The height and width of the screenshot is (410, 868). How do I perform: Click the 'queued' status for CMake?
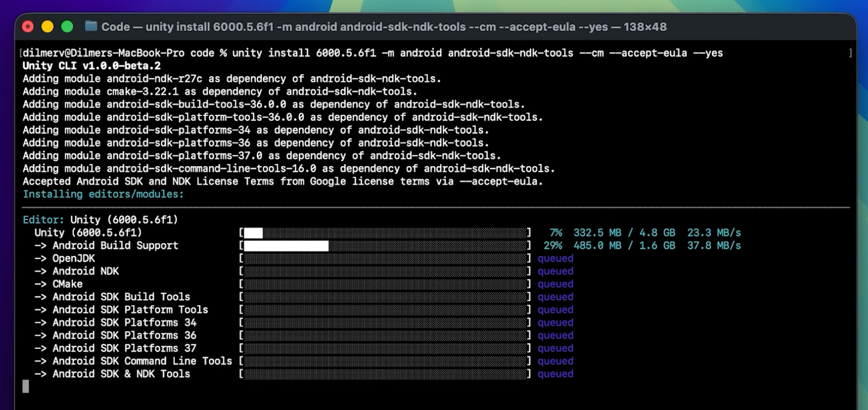click(555, 284)
